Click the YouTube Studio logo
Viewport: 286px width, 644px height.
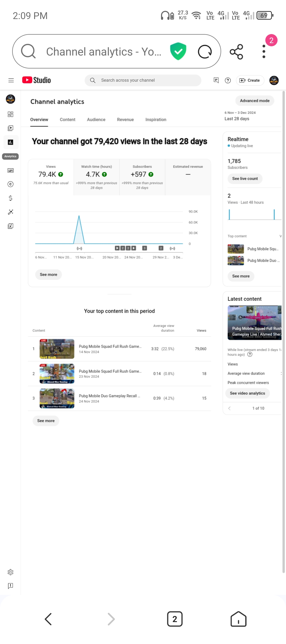tap(37, 80)
